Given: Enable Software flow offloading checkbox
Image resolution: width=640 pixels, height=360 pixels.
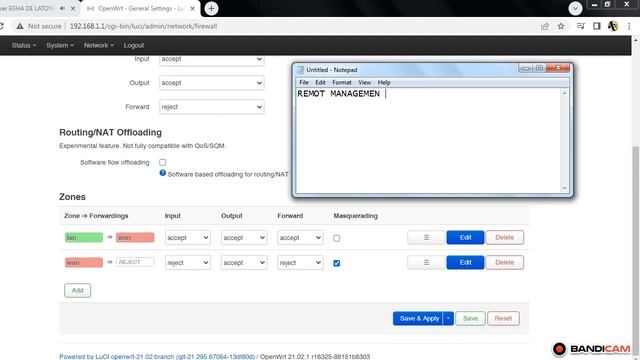Looking at the screenshot, I should click(x=162, y=162).
